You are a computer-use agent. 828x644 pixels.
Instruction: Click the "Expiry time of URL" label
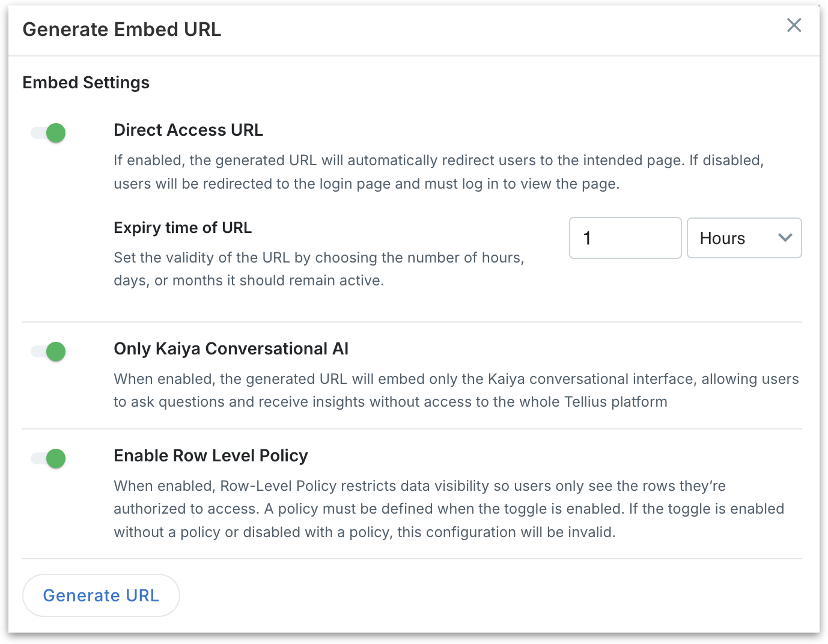tap(183, 228)
